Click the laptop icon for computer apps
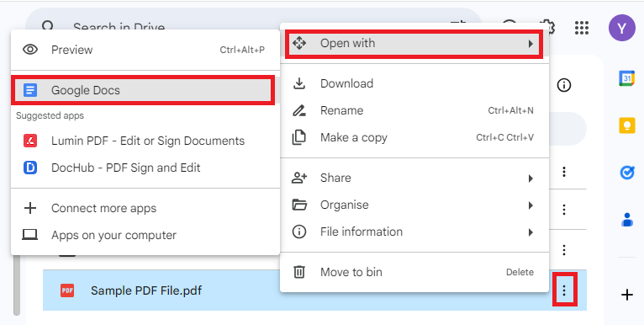This screenshot has height=325, width=644. point(30,235)
